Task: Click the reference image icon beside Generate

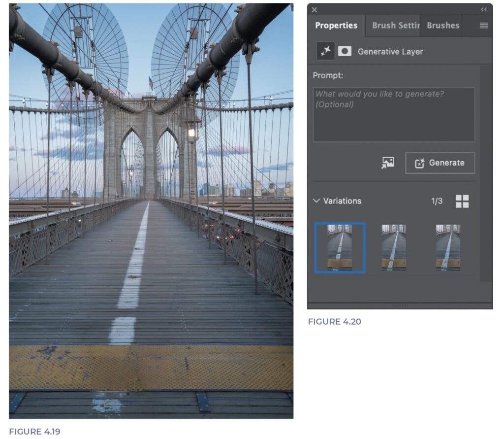Action: (387, 163)
